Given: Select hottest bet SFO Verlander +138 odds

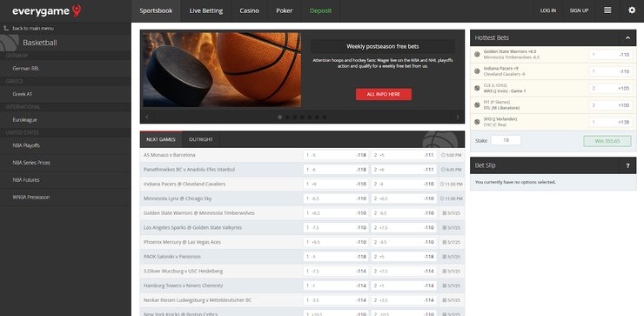Looking at the screenshot, I should click(x=611, y=122).
